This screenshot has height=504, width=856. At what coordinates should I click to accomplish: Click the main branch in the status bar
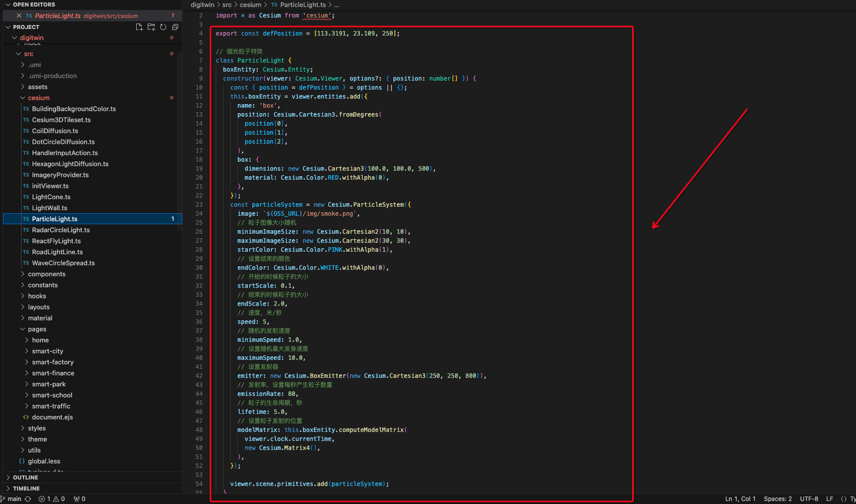point(11,499)
